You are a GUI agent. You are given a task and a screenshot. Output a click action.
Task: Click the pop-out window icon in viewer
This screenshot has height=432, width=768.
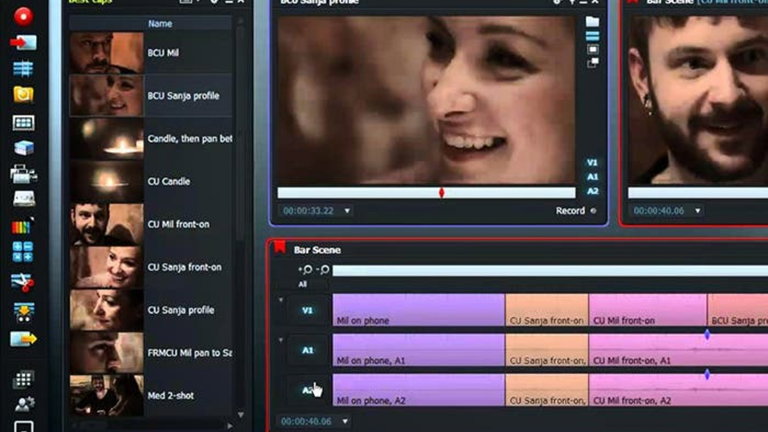coord(593,63)
